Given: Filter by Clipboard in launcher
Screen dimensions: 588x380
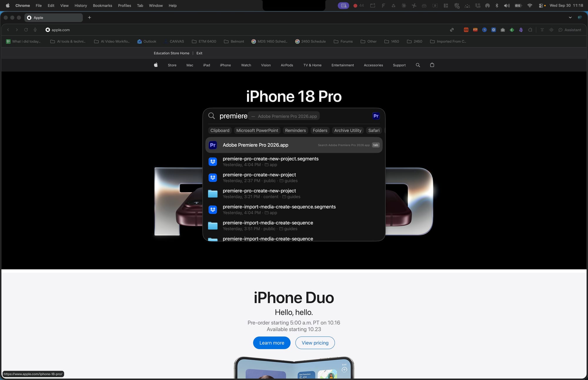Looking at the screenshot, I should [x=220, y=130].
